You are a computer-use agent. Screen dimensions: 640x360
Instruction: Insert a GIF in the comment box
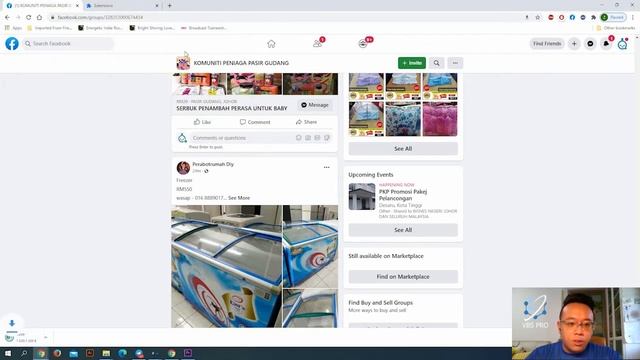coord(317,138)
